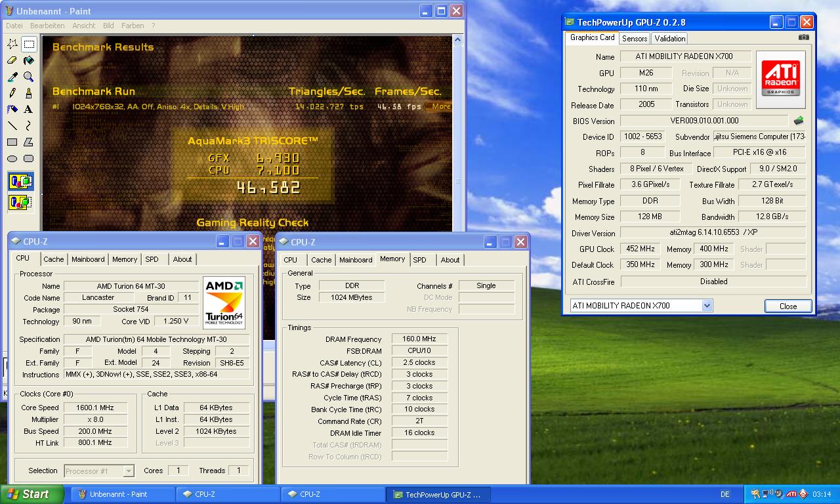This screenshot has height=504, width=840.
Task: Pick the Eraser tool in Paint
Action: 12,61
